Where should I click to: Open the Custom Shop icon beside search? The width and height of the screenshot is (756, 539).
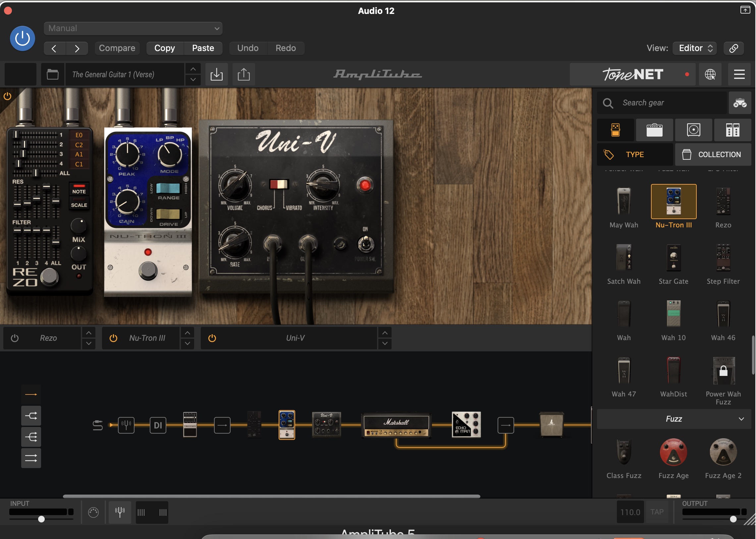(740, 103)
